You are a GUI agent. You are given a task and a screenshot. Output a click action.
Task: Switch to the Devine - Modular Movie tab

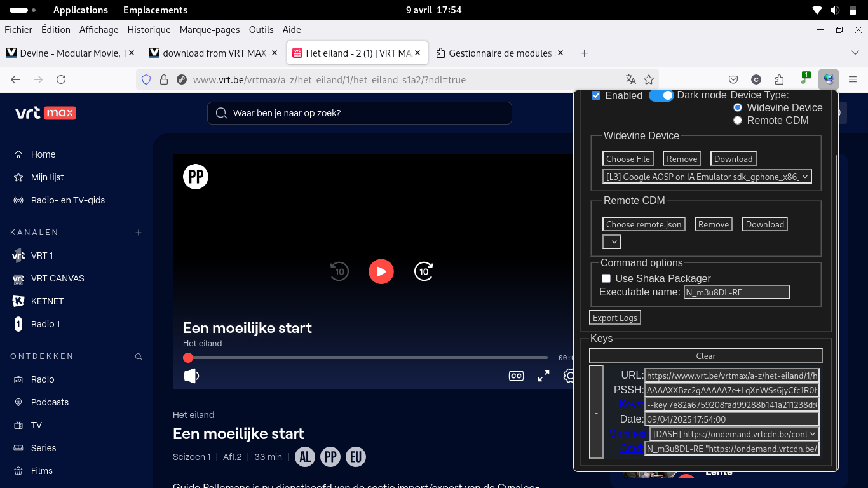point(71,53)
